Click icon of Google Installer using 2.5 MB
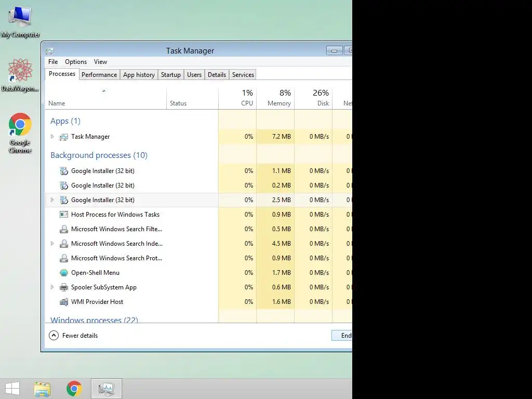The image size is (532, 399). pyautogui.click(x=64, y=200)
